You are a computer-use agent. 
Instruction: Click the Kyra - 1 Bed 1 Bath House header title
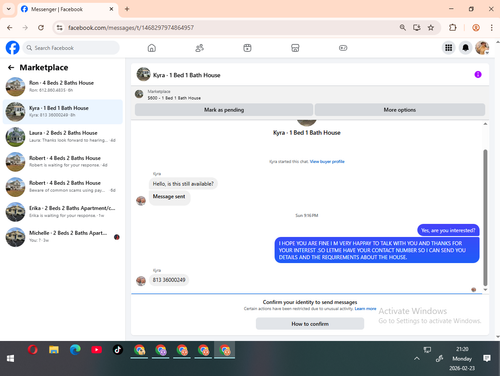[186, 75]
